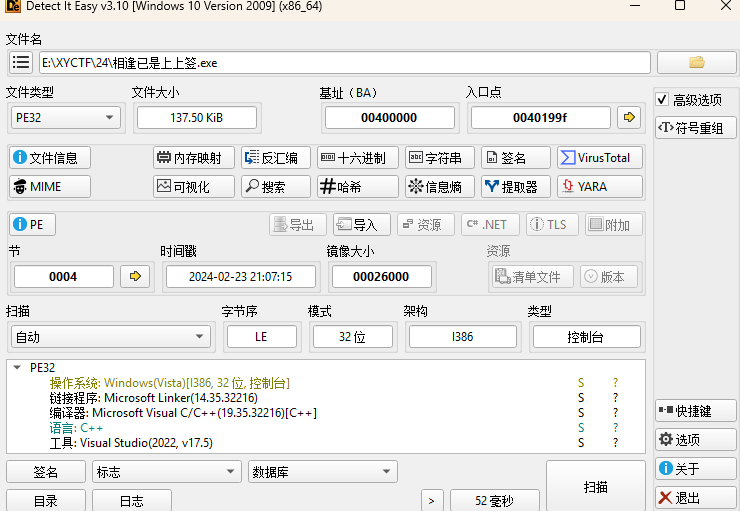Click the ? link on the 链接程序 row
Viewport: 740px width, 511px height.
615,398
